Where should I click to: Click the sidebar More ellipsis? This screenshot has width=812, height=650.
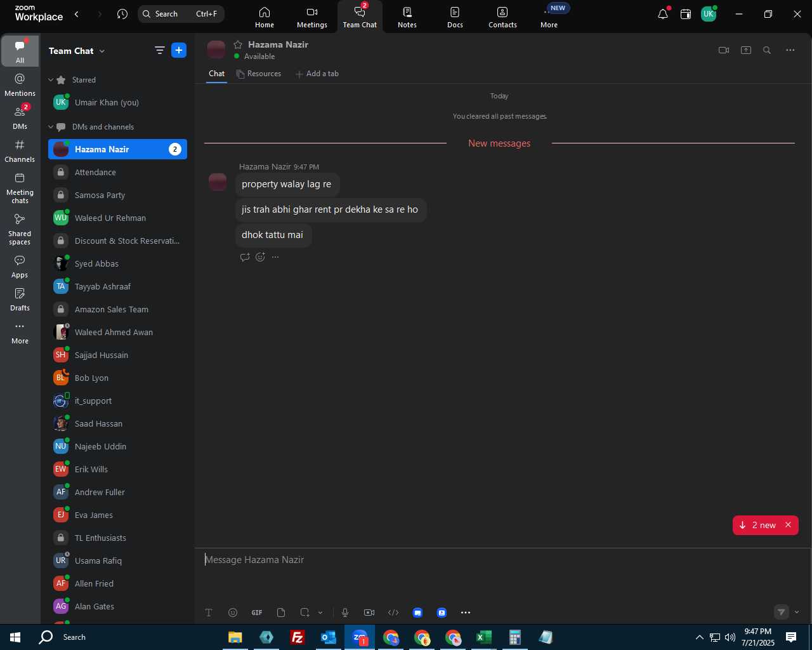[x=20, y=333]
